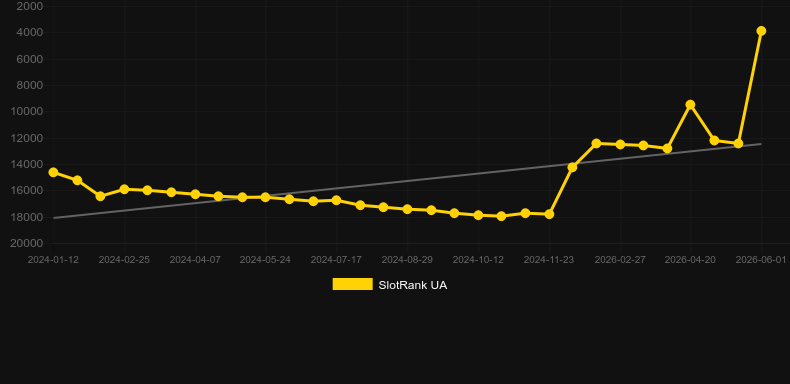Screen dimensions: 790x384
Task: Toggle the SlotRank UA legend label
Action: pyautogui.click(x=413, y=285)
